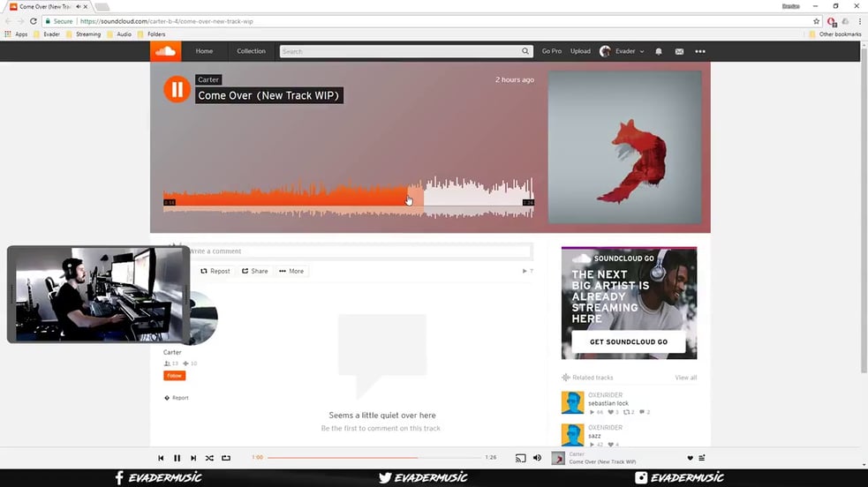Screen dimensions: 868x487
Task: Click the Write a comment field
Action: [360, 251]
